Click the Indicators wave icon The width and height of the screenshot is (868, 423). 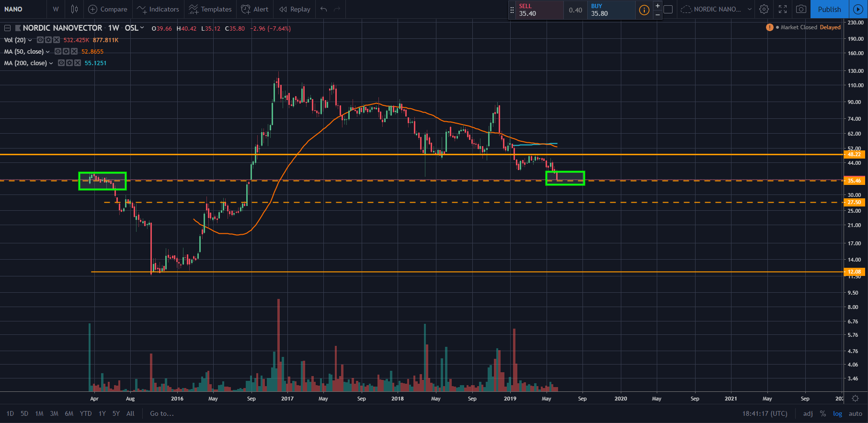point(141,9)
